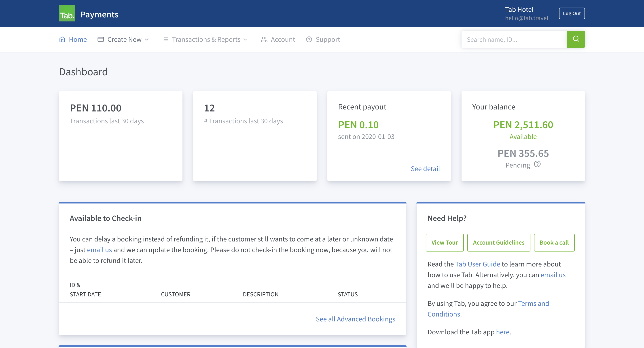Click the ID & START DATE column header
Viewport: 644px width, 348px height.
[85, 289]
